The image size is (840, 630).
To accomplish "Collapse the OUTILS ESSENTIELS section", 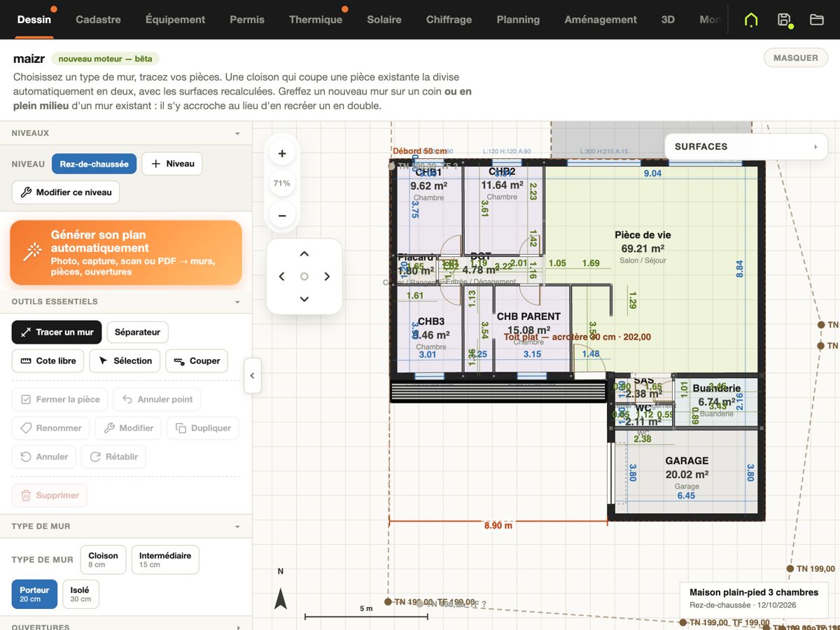I will click(126, 302).
